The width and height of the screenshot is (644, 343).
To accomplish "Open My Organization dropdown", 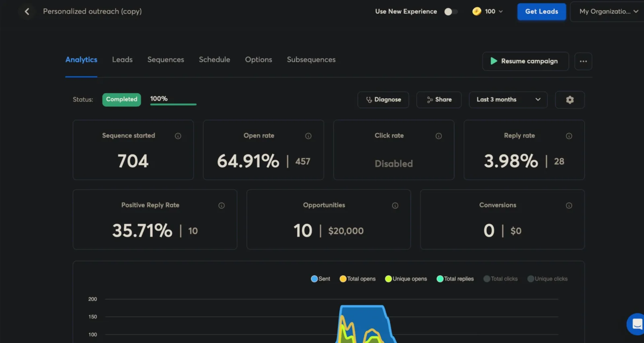I will [x=608, y=12].
